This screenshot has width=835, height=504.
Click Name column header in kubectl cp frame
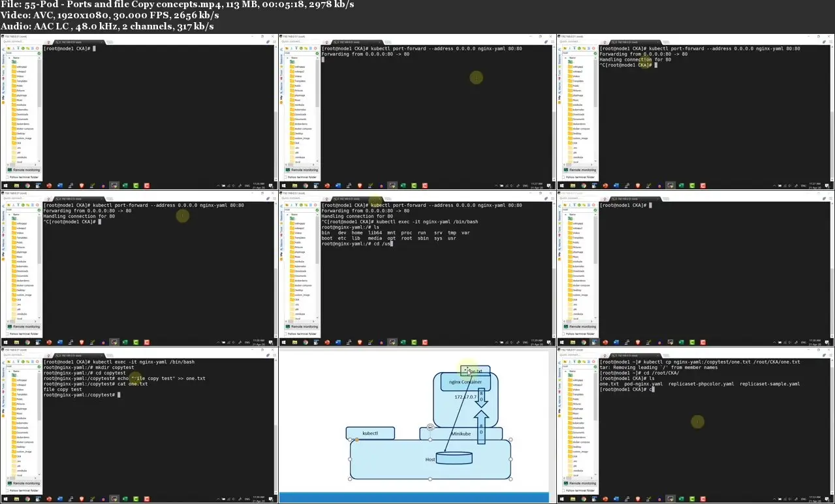click(x=573, y=371)
